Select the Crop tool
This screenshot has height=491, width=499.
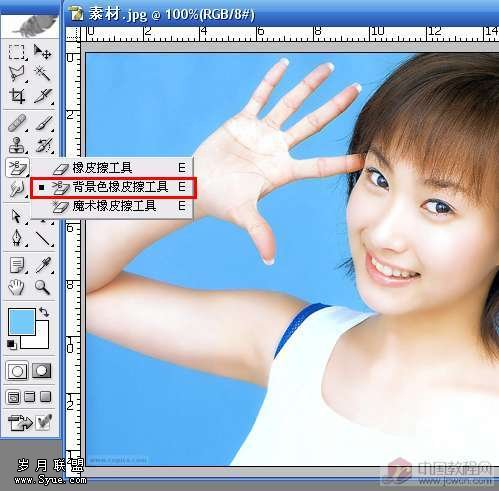[x=17, y=96]
